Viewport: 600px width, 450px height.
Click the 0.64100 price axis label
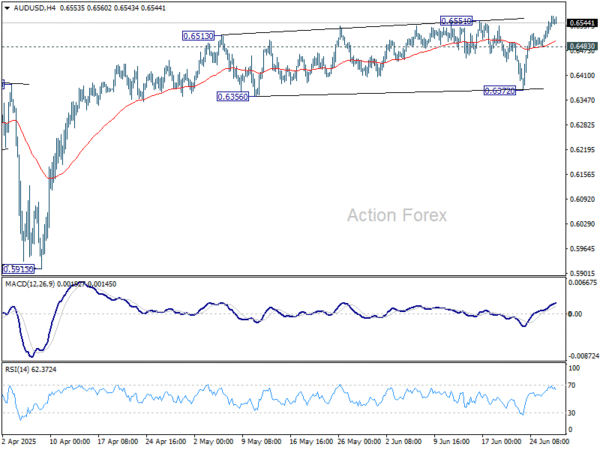point(582,75)
